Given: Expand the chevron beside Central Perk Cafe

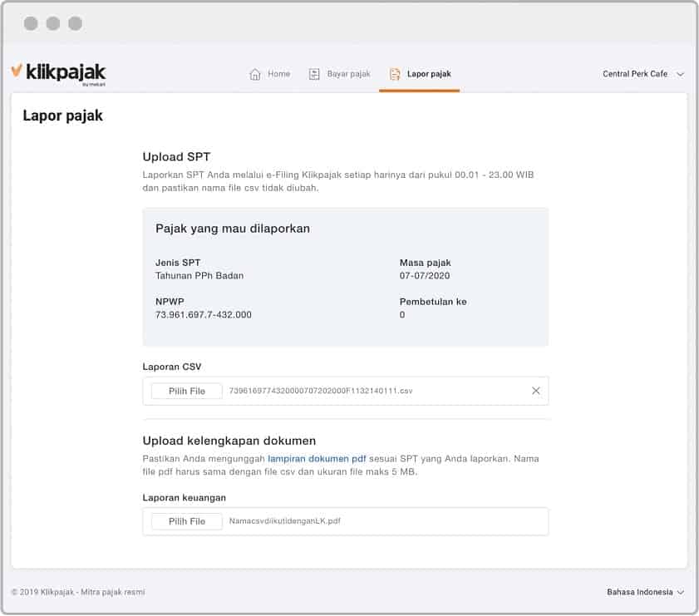Looking at the screenshot, I should pos(680,73).
